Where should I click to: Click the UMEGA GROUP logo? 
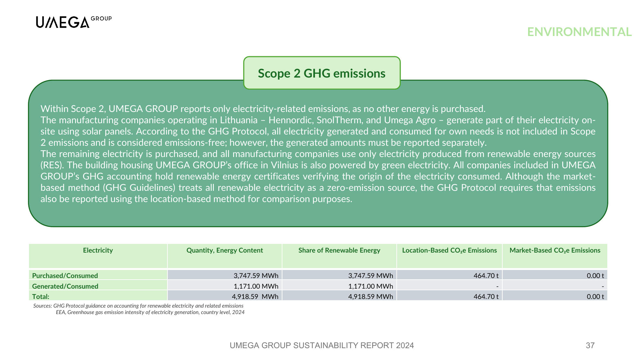[x=74, y=22]
